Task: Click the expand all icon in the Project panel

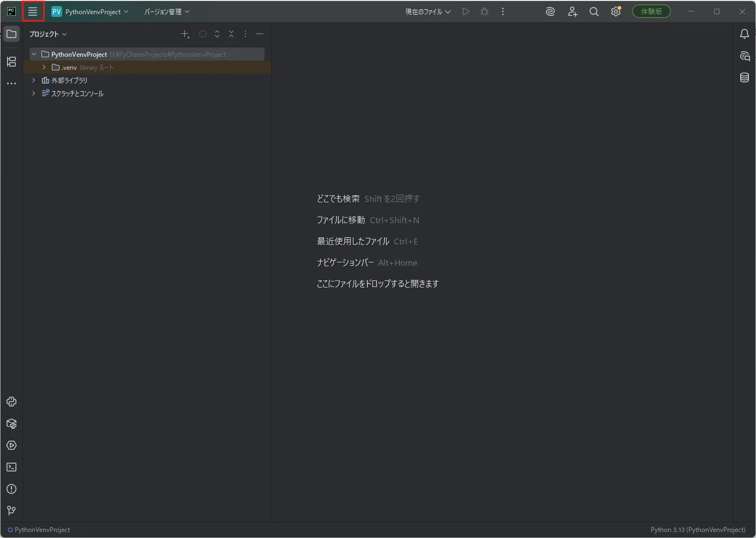Action: 217,34
